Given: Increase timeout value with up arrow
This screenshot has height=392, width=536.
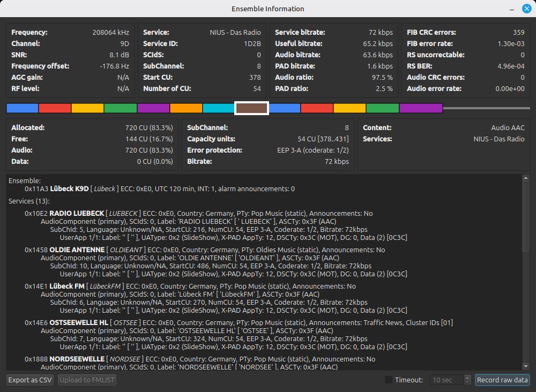Looking at the screenshot, I should coord(467,378).
